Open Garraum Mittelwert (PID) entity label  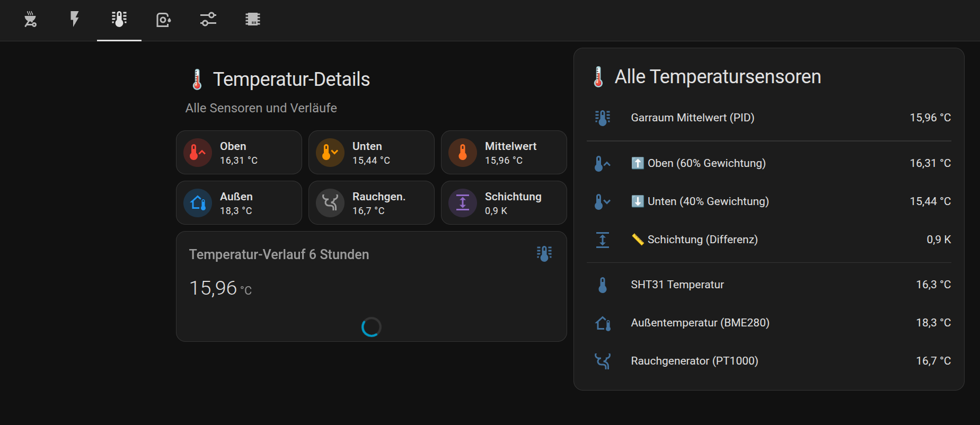click(x=692, y=118)
